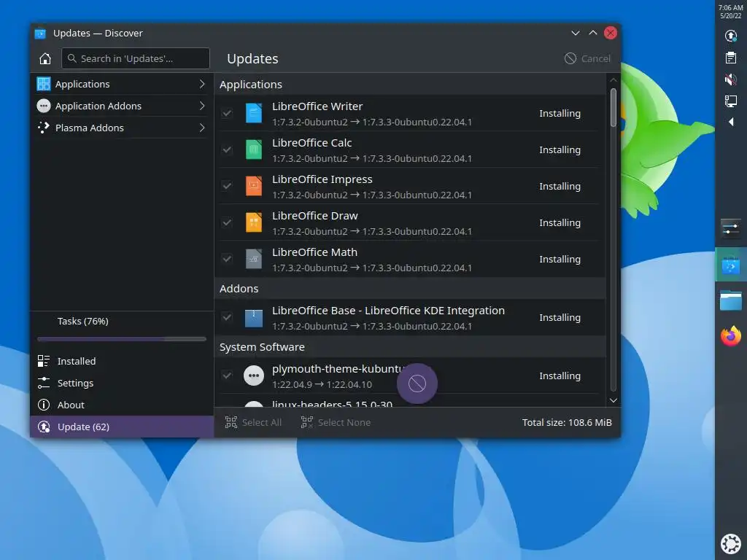Expand the Application Addons chevron

(x=202, y=106)
